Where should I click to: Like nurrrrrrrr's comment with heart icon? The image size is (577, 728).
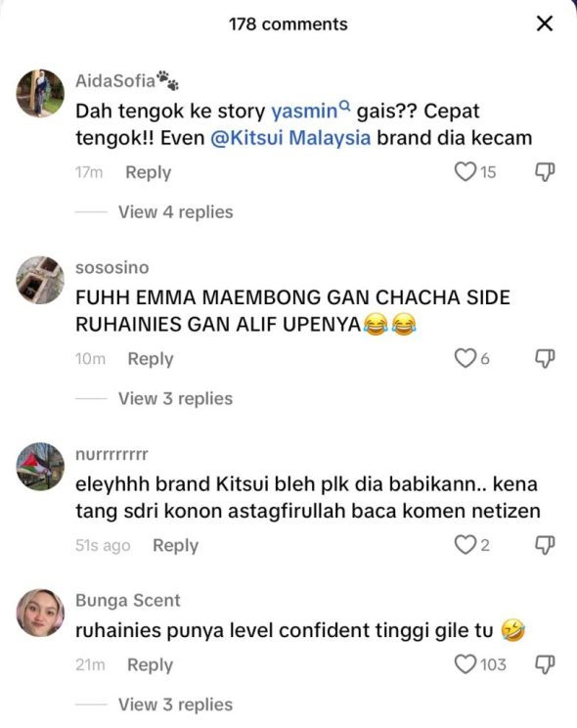tap(466, 545)
